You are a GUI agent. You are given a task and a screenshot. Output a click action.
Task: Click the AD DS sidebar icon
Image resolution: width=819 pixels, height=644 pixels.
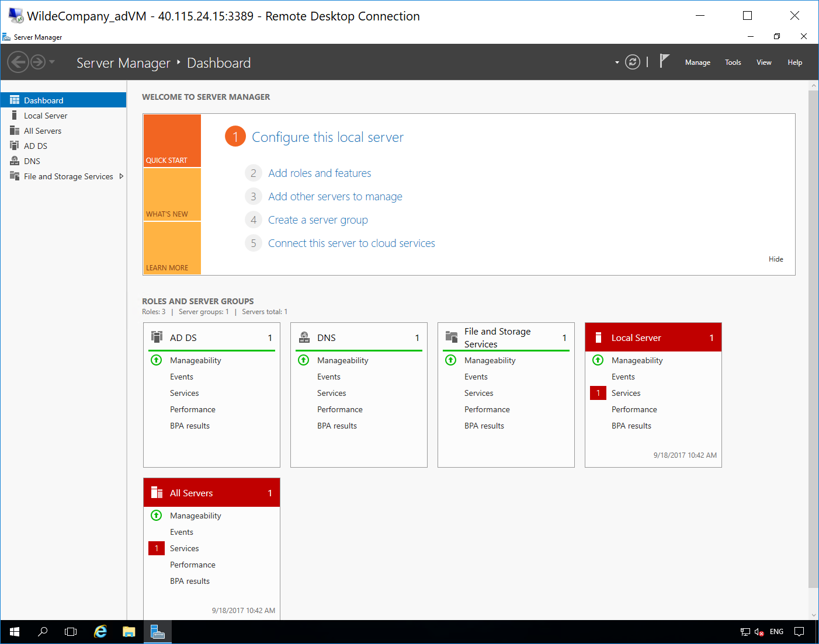pyautogui.click(x=15, y=145)
